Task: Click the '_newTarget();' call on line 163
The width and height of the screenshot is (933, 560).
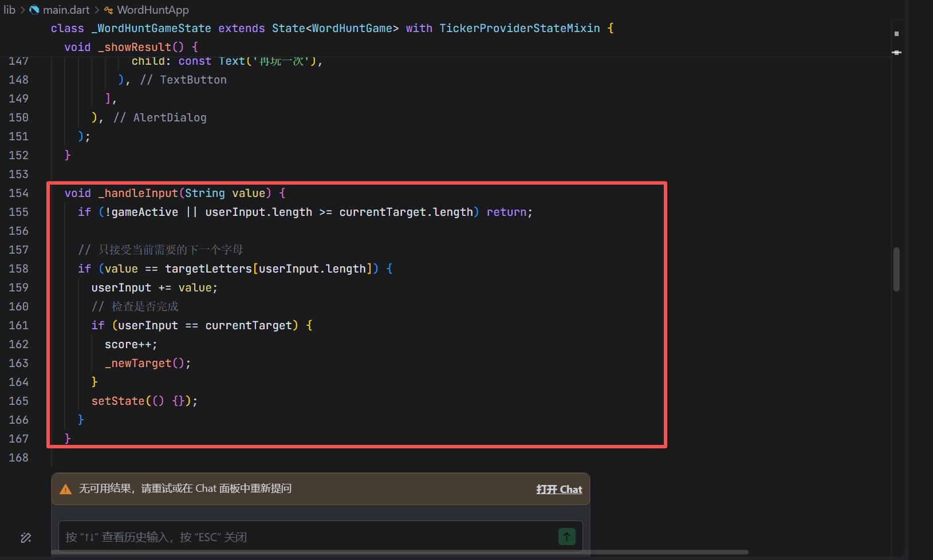Action: [148, 363]
